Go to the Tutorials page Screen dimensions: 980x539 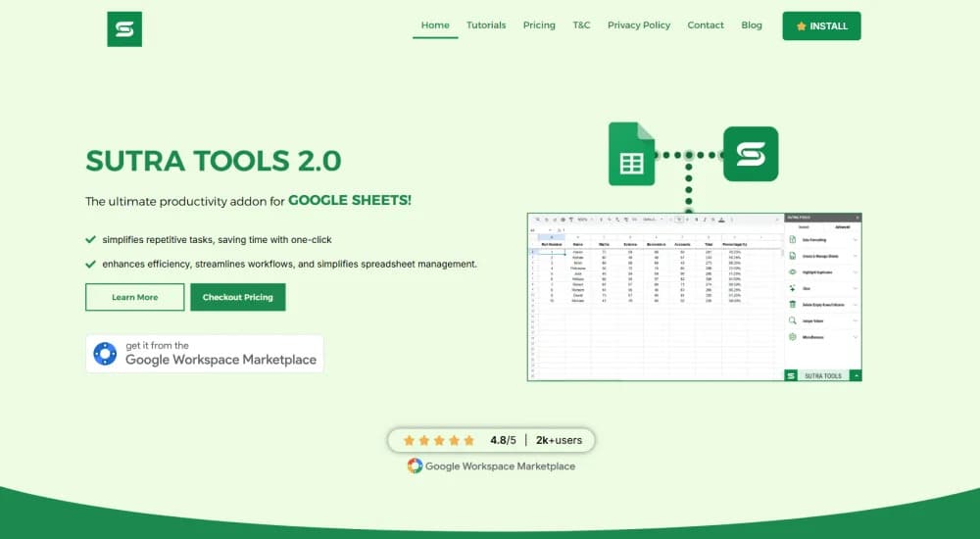pyautogui.click(x=486, y=25)
